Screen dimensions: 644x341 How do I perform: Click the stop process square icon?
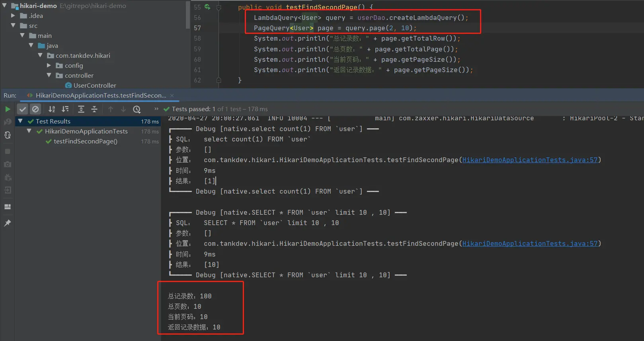point(8,151)
